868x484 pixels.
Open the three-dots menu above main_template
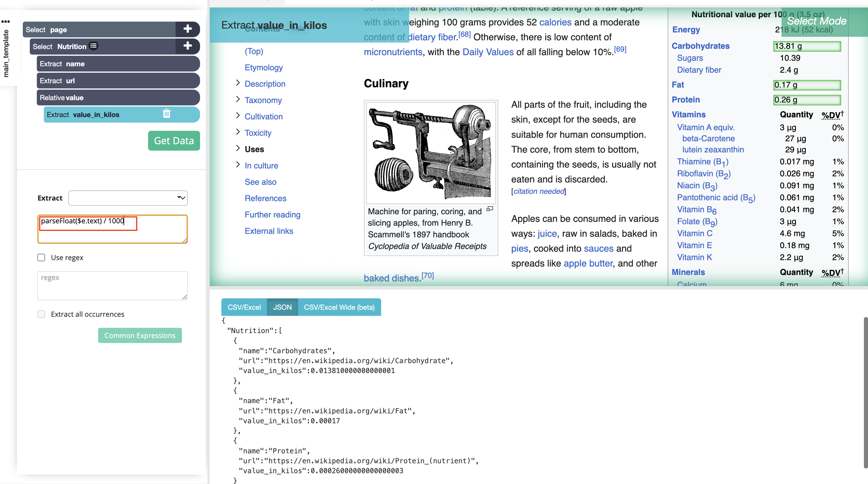(6, 21)
